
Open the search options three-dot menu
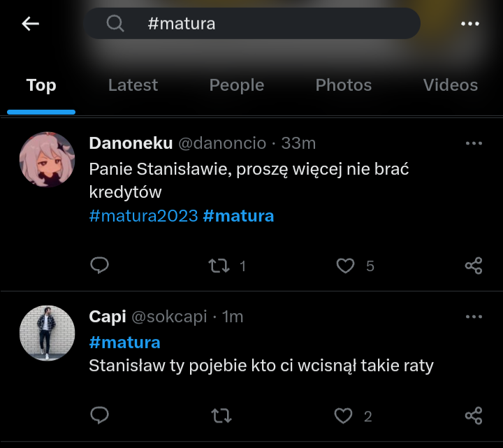(x=470, y=24)
